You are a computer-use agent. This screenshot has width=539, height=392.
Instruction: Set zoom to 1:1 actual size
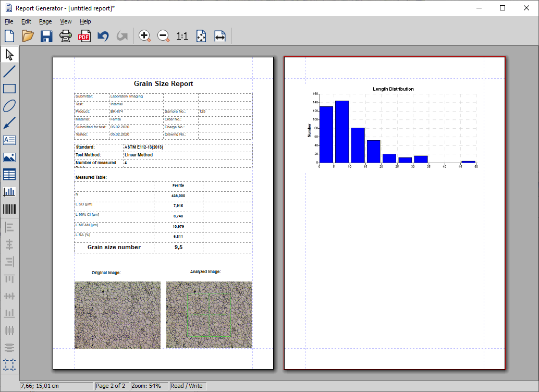click(x=182, y=36)
